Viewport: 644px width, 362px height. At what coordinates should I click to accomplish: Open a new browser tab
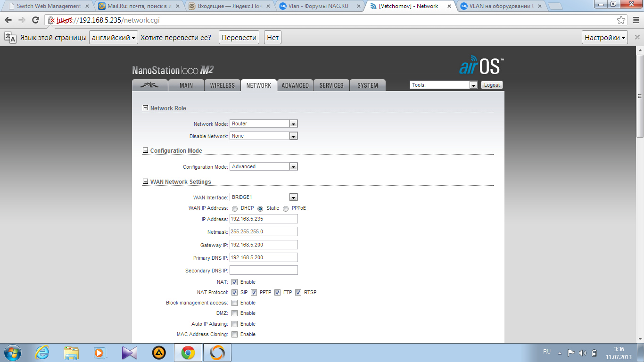click(555, 7)
